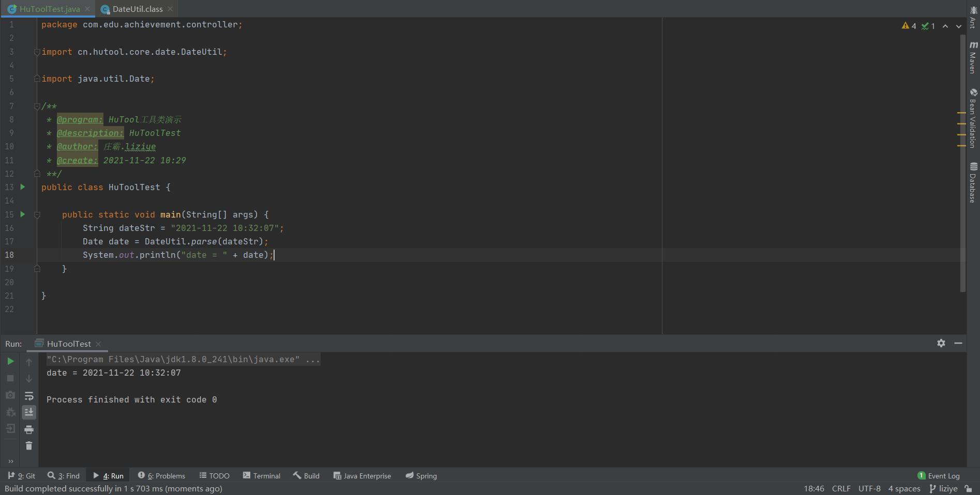This screenshot has height=495, width=980.
Task: Run main method from gutter arrow
Action: click(23, 214)
